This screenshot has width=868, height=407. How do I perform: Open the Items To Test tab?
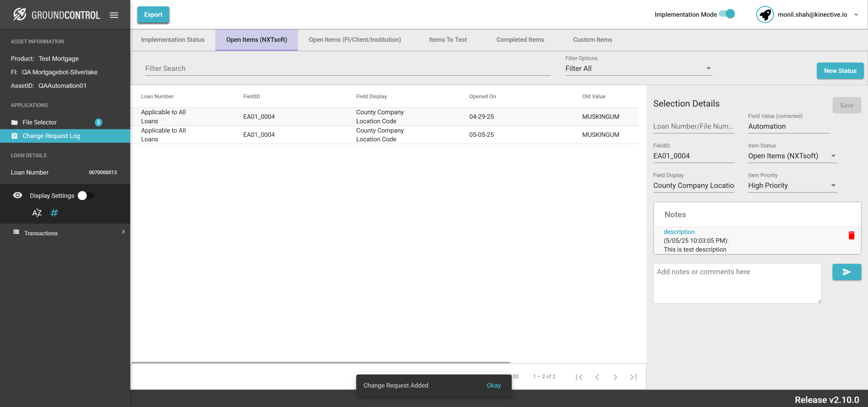[448, 39]
